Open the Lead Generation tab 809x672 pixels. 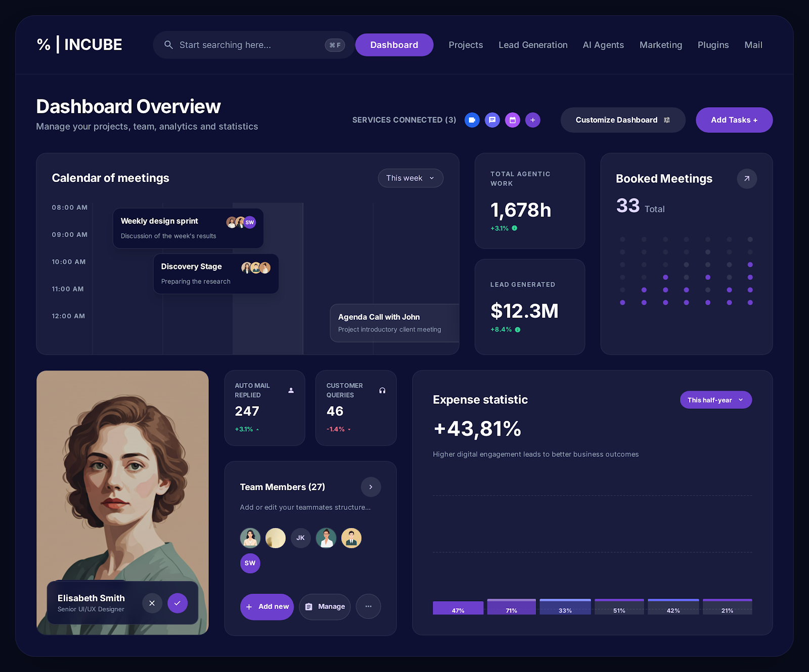[533, 45]
